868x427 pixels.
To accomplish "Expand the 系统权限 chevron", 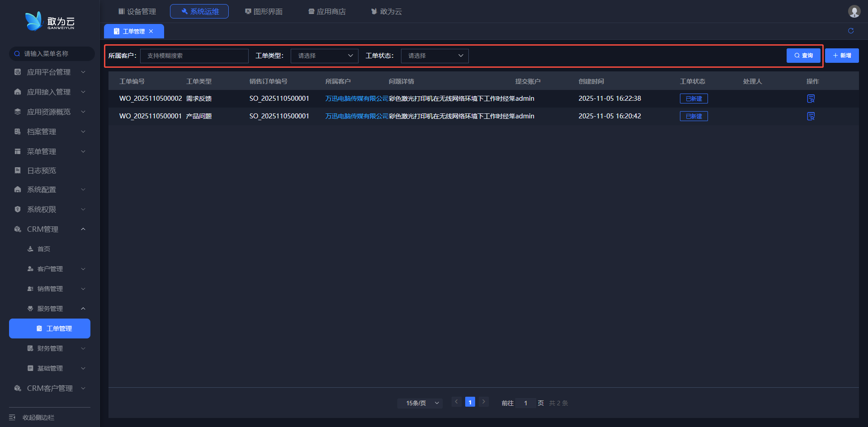I will tap(83, 209).
